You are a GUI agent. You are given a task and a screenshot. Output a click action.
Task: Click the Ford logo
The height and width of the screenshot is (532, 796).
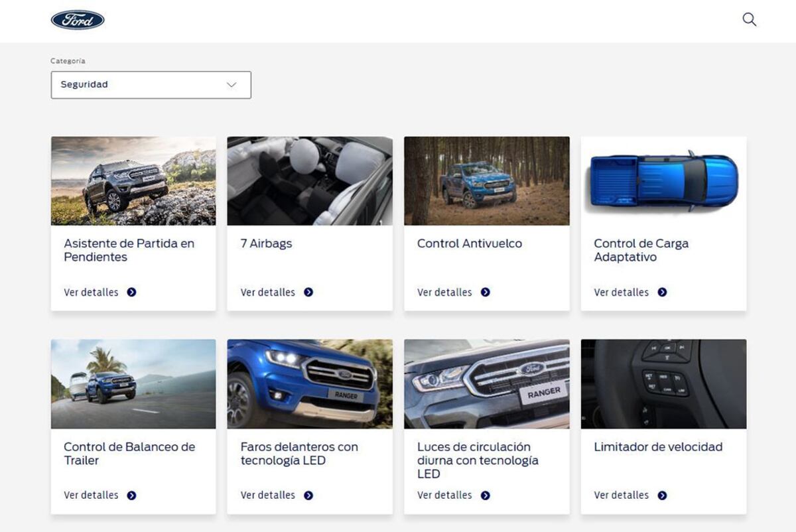(x=78, y=20)
